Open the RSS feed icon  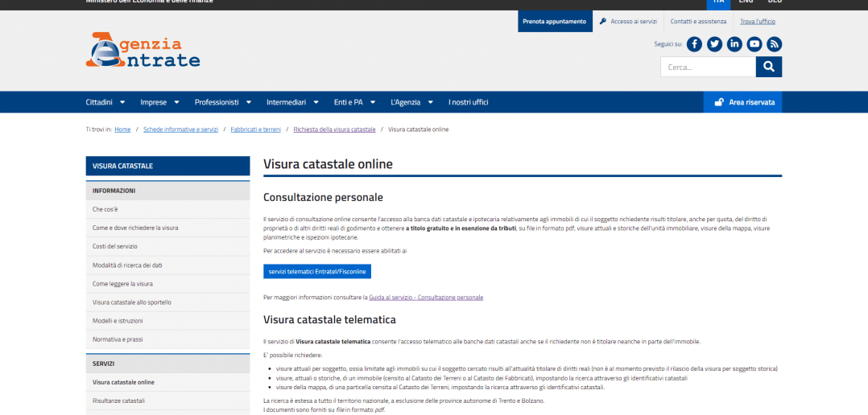click(774, 44)
